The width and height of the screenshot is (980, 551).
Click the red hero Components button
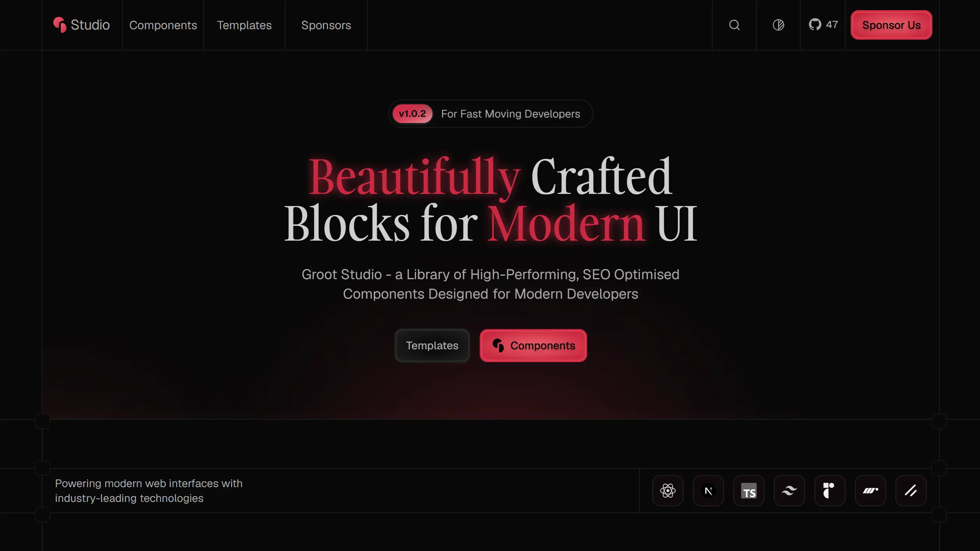[533, 345]
